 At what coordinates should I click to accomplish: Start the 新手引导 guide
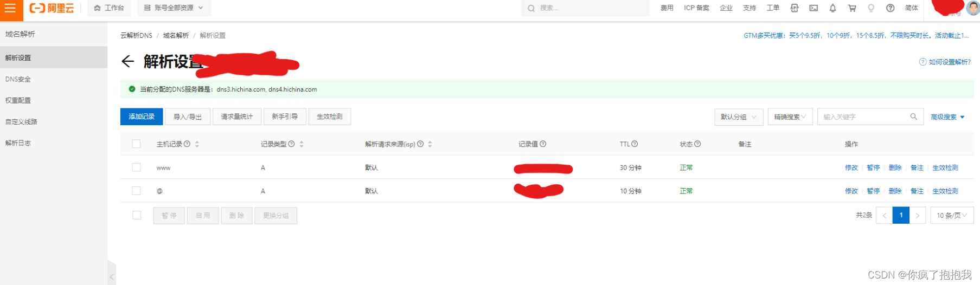[x=285, y=116]
